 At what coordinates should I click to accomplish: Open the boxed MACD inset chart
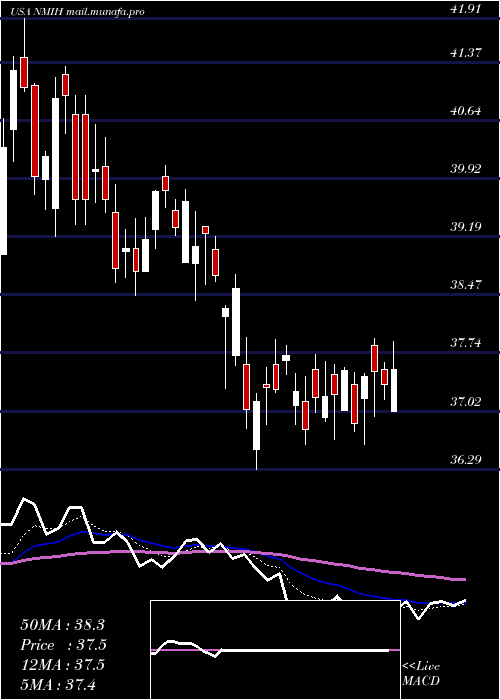point(275,650)
